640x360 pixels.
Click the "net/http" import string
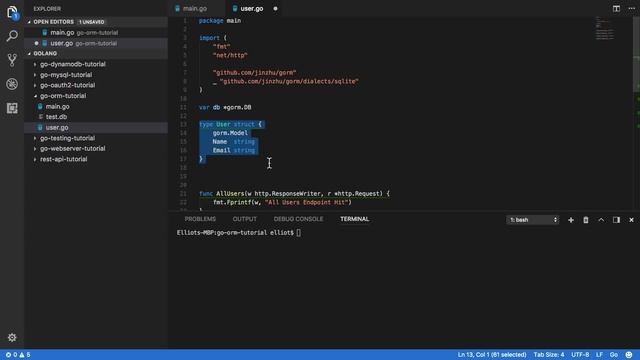pos(230,56)
